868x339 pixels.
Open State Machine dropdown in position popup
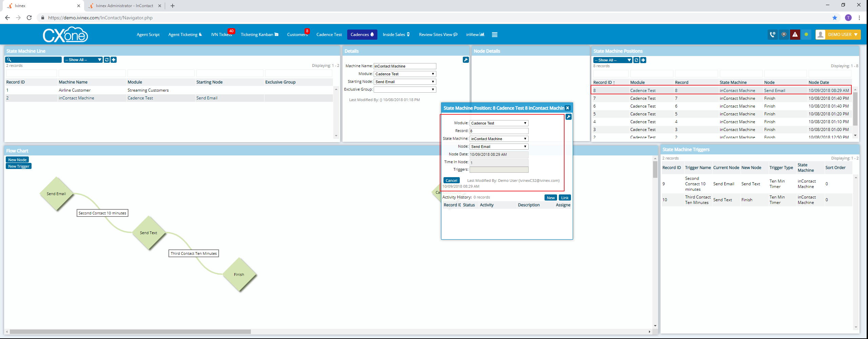[x=499, y=139]
